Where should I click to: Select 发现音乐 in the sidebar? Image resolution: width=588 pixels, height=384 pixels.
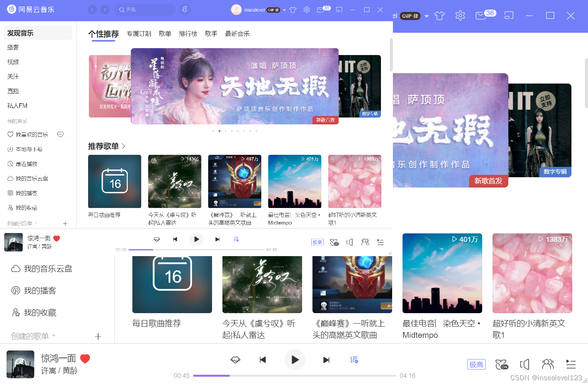click(x=38, y=33)
